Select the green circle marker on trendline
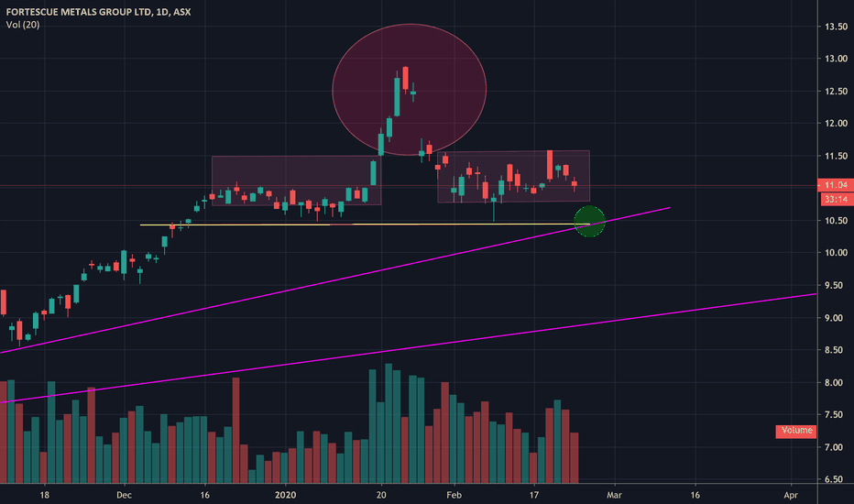The height and width of the screenshot is (504, 854). pos(589,222)
